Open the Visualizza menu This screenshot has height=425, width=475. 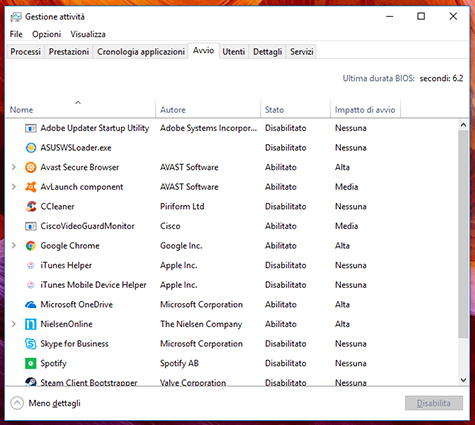[88, 34]
